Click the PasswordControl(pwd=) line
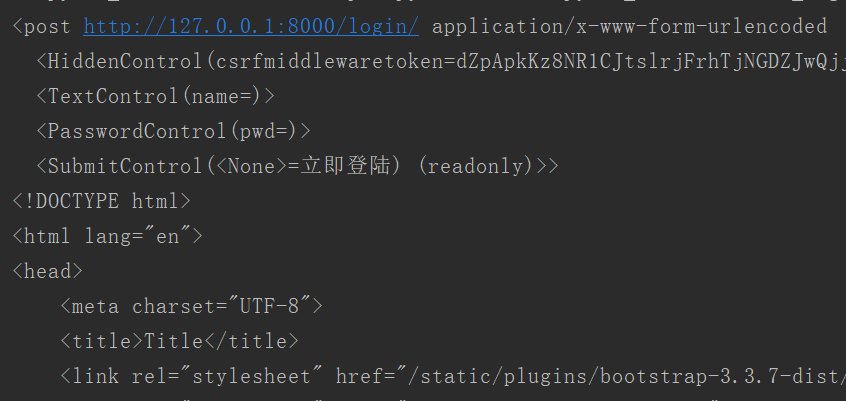846x401 pixels. click(x=174, y=131)
